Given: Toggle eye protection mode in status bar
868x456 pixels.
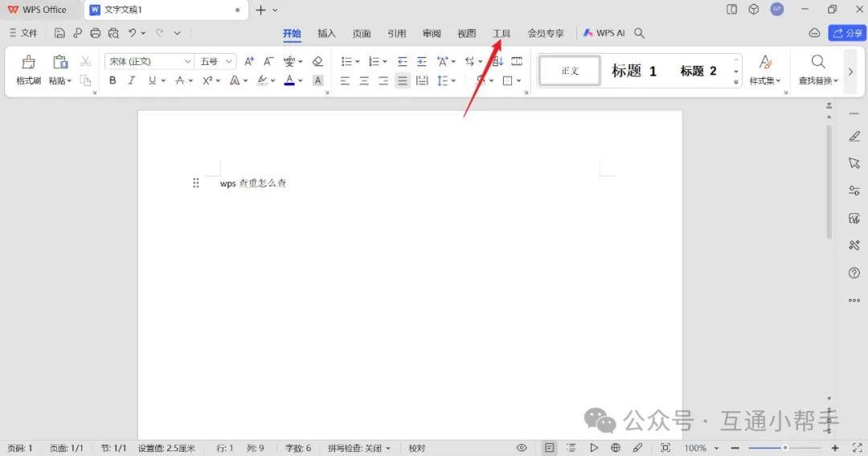Looking at the screenshot, I should point(522,448).
